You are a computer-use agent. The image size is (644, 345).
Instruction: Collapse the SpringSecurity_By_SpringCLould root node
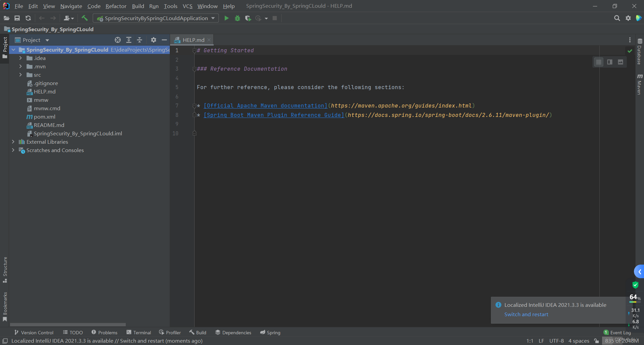click(13, 50)
